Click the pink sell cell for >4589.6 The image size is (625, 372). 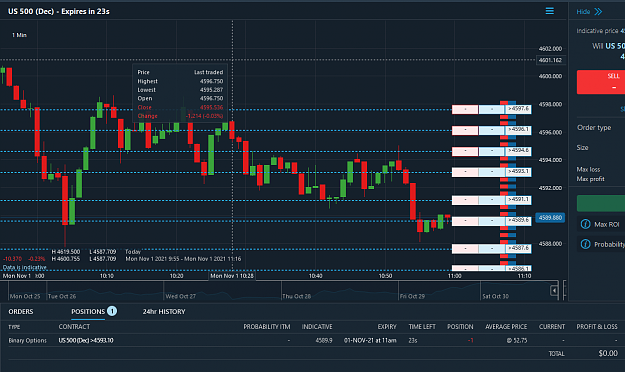tap(465, 221)
